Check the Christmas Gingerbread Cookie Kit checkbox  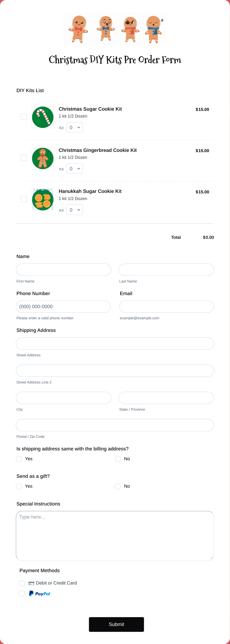tap(24, 158)
